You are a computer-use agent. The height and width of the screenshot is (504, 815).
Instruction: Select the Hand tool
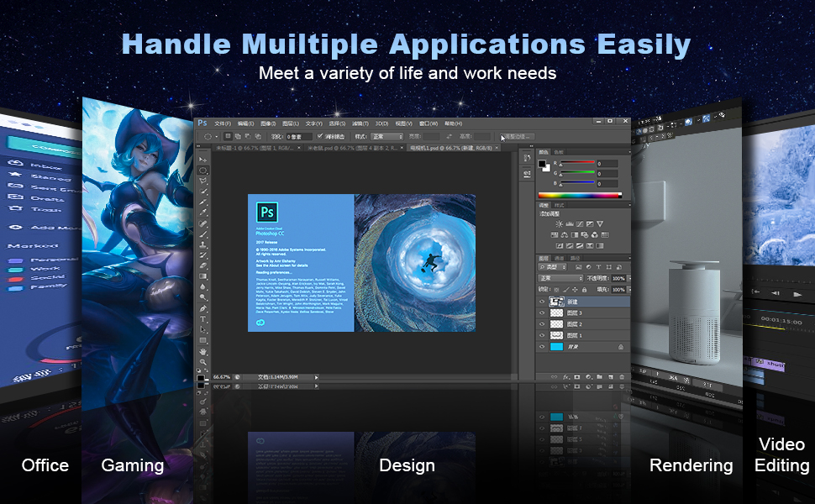[x=202, y=351]
